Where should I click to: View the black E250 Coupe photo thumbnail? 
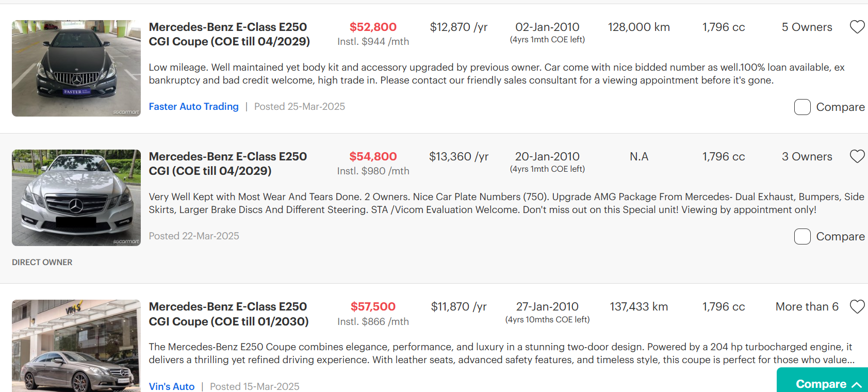76,68
